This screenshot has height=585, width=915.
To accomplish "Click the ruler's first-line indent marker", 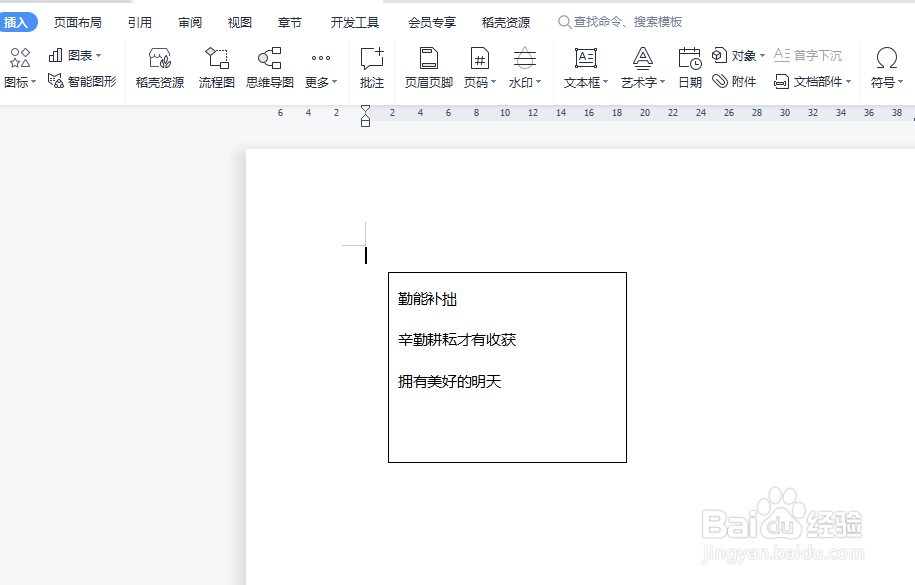I will tap(365, 109).
